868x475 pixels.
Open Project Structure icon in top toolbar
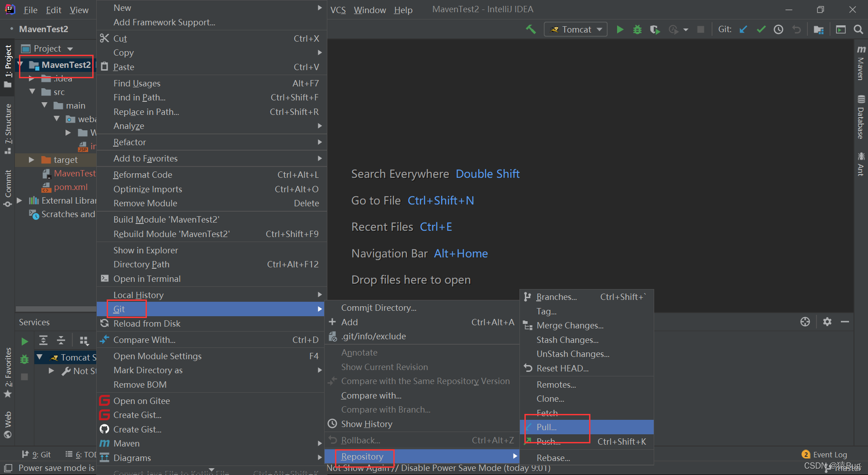pos(818,29)
